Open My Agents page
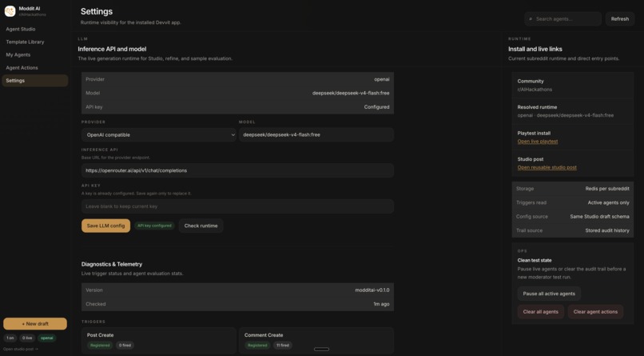Screen dimensions: 644x356 click(x=18, y=54)
